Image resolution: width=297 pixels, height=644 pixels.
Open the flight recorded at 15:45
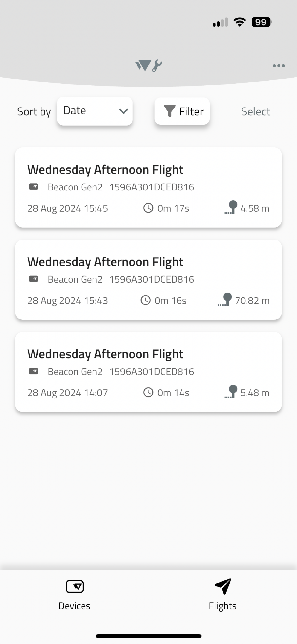pyautogui.click(x=148, y=187)
